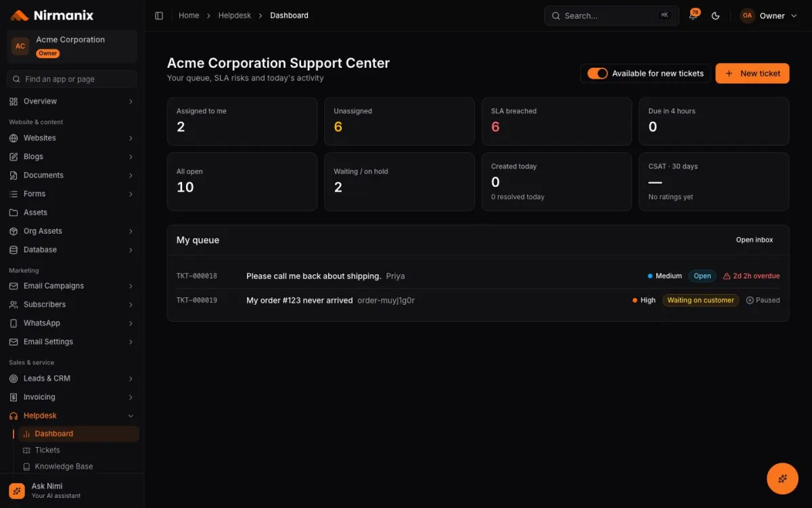The image size is (812, 508).
Task: Click the Knowledge Base book icon
Action: click(26, 467)
